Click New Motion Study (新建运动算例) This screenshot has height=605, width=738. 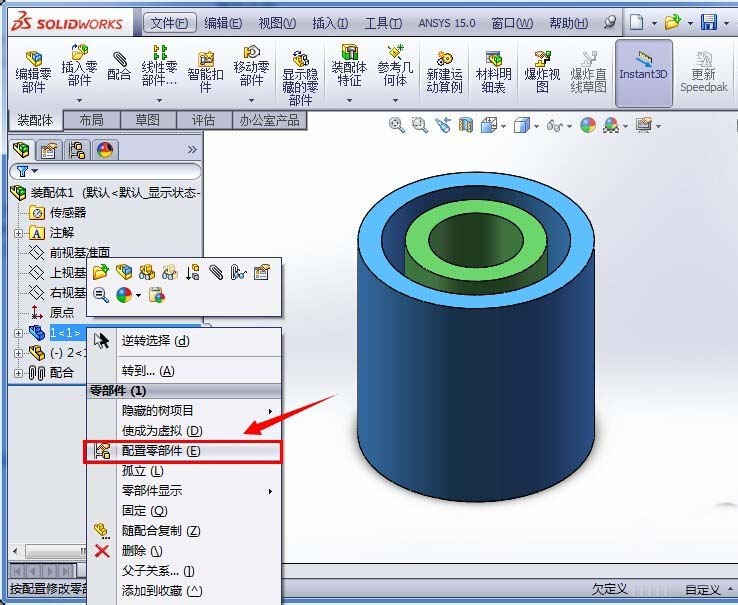444,72
